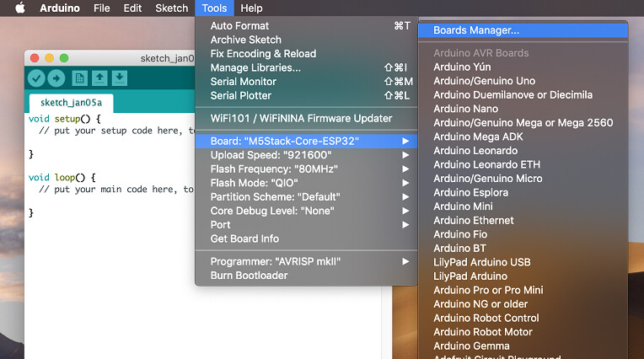Select Arduino/Genuino Mega or Mega 2560
The image size is (644, 359).
click(x=523, y=123)
